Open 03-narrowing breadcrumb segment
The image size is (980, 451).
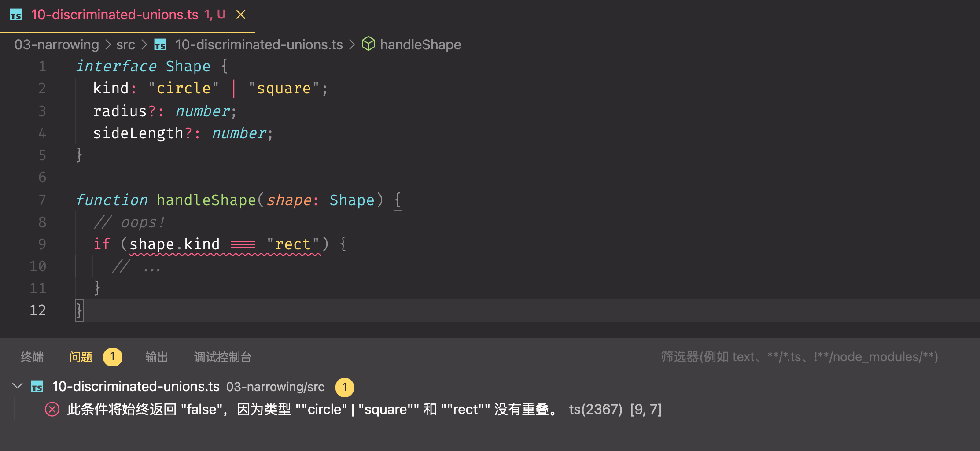pos(56,44)
